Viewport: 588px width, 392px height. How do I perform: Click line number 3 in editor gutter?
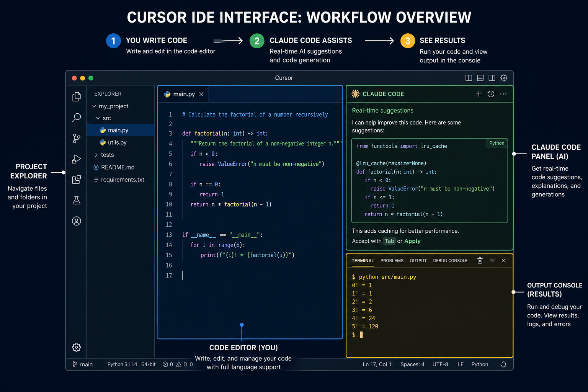[170, 134]
